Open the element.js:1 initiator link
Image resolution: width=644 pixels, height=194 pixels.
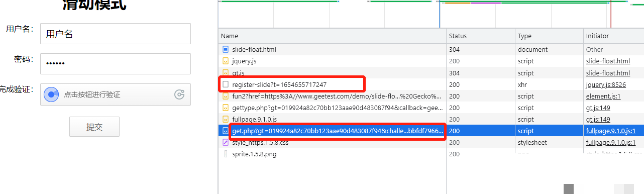pos(603,96)
